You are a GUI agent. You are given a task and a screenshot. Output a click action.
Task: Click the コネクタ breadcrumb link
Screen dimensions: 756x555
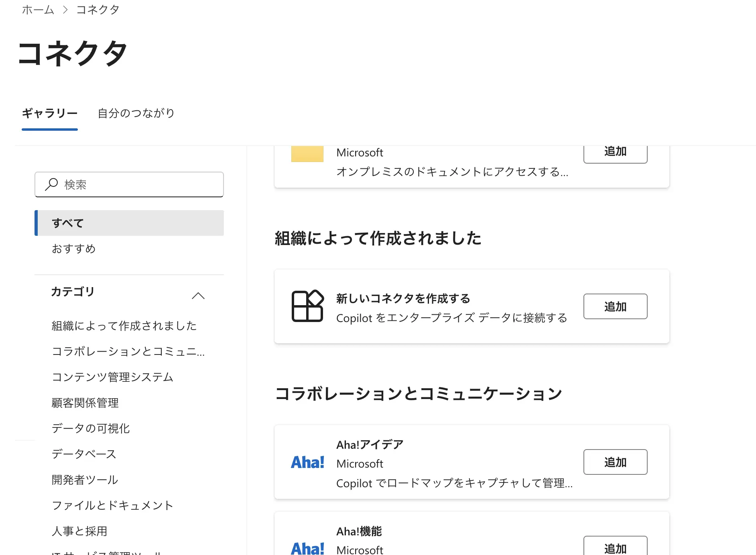(x=98, y=10)
